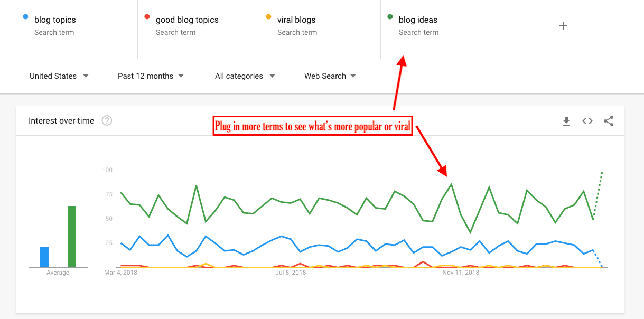Edit the good blog topics search term

coord(187,20)
